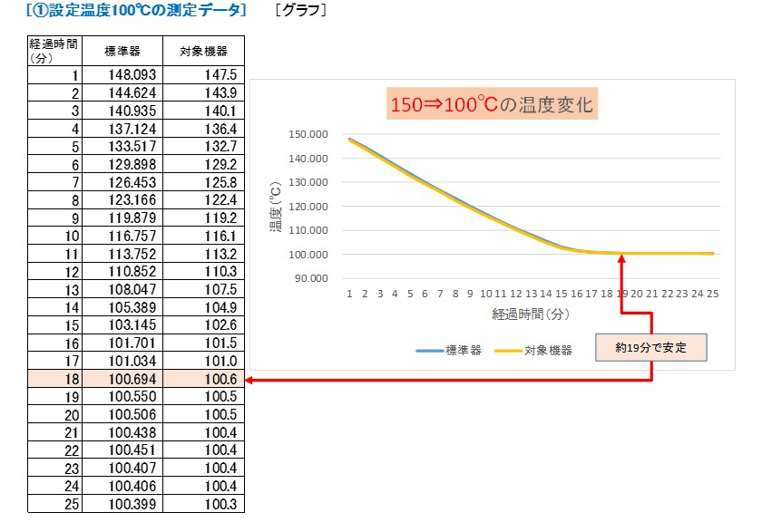Viewport: 762px width, 532px height.
Task: Select cell value 148.093
Action: [x=132, y=74]
